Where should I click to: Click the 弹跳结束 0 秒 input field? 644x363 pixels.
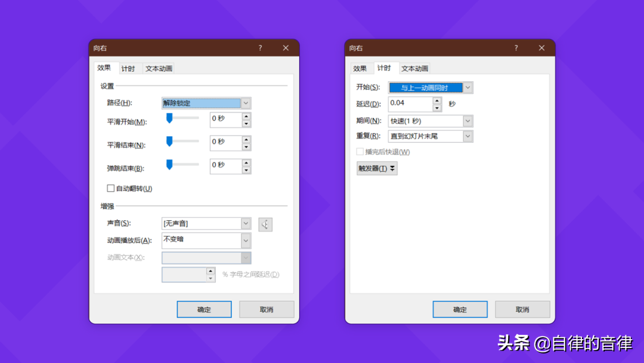coord(225,167)
